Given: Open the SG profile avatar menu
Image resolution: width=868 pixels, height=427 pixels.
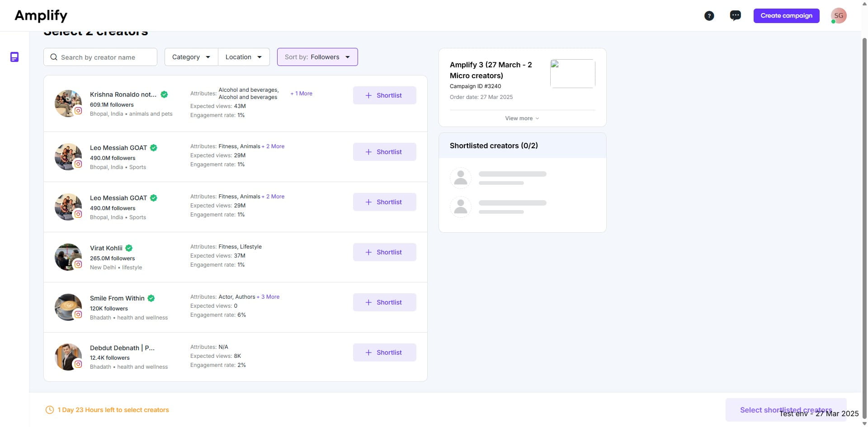Looking at the screenshot, I should [839, 15].
